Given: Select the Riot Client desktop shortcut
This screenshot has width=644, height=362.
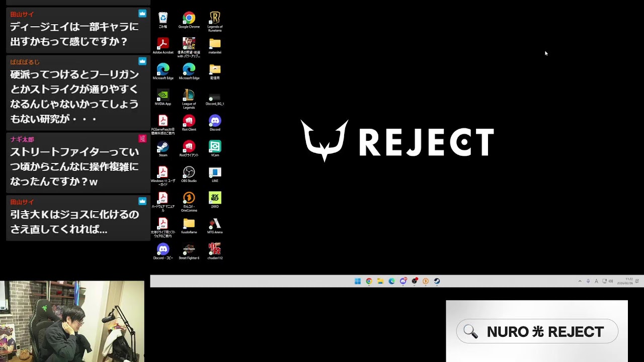Looking at the screenshot, I should point(189,123).
